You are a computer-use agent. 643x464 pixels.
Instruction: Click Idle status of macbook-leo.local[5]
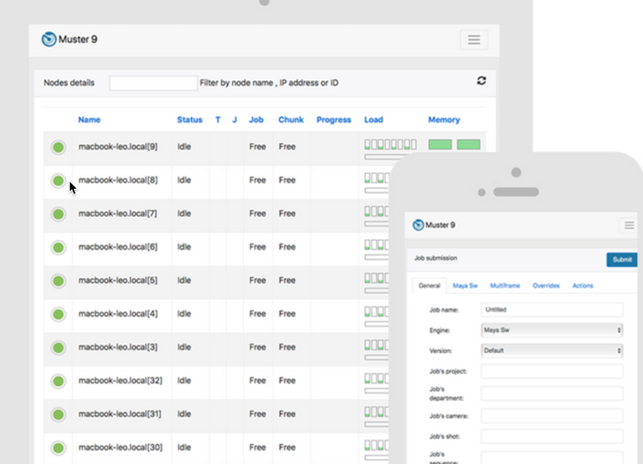pos(184,281)
